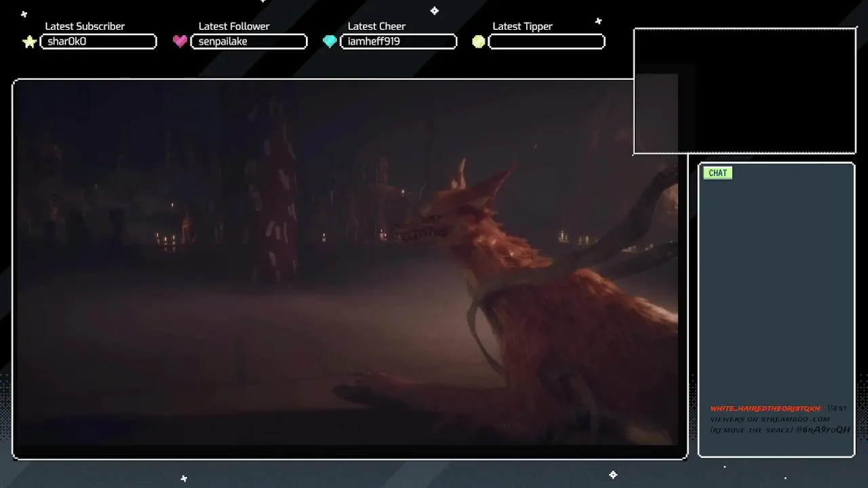Select the latest cheer name iamheff919
The image size is (868, 488).
pos(374,41)
